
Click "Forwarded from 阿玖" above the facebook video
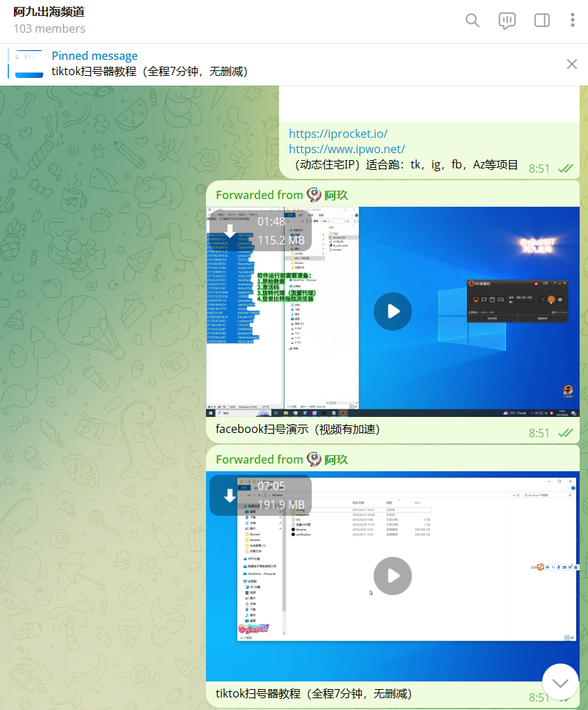[282, 195]
